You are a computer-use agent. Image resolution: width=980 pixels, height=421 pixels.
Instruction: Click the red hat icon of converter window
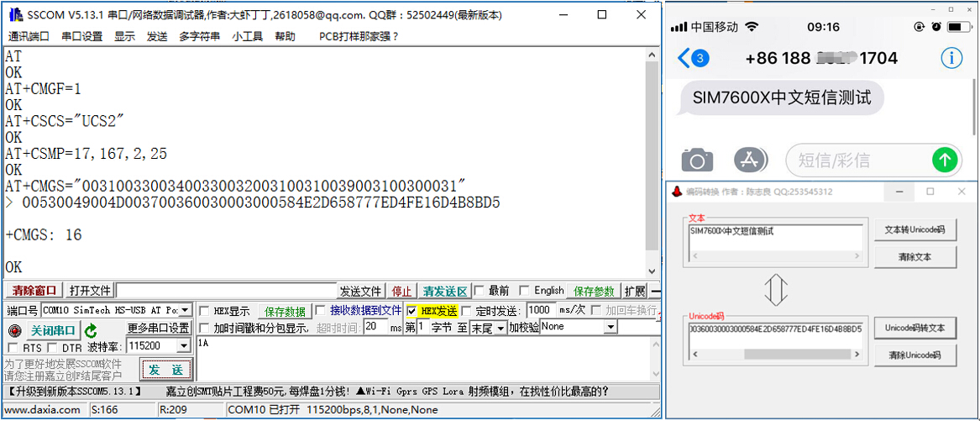(x=676, y=192)
